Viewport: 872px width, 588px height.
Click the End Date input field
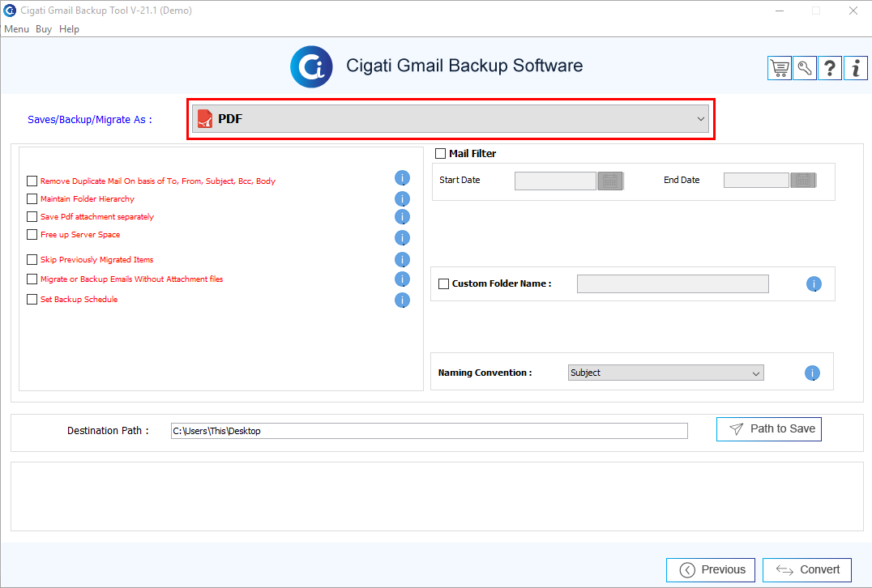click(x=756, y=180)
